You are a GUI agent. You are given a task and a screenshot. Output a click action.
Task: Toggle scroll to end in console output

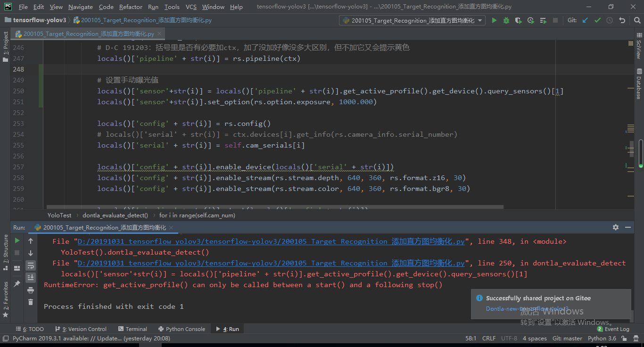click(31, 277)
